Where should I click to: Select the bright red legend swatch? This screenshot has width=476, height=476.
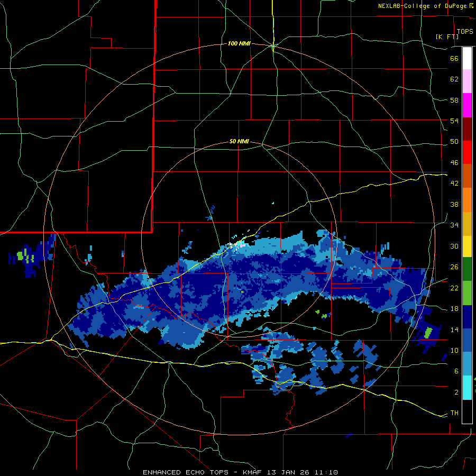(x=467, y=152)
